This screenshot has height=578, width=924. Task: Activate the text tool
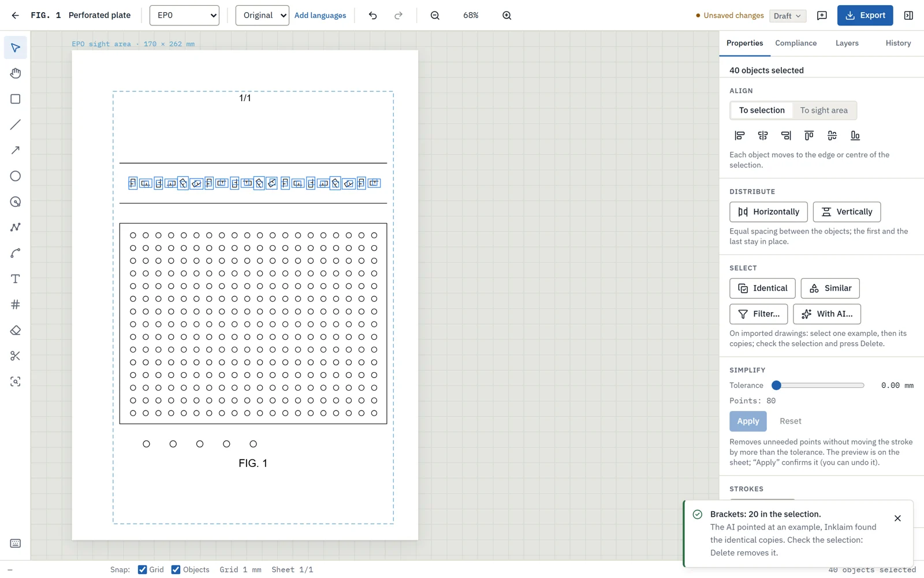(16, 279)
